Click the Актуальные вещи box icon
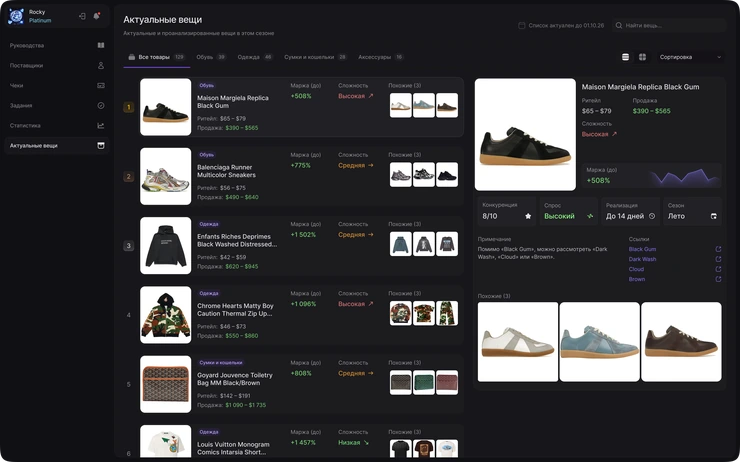740x462 pixels. pos(101,146)
